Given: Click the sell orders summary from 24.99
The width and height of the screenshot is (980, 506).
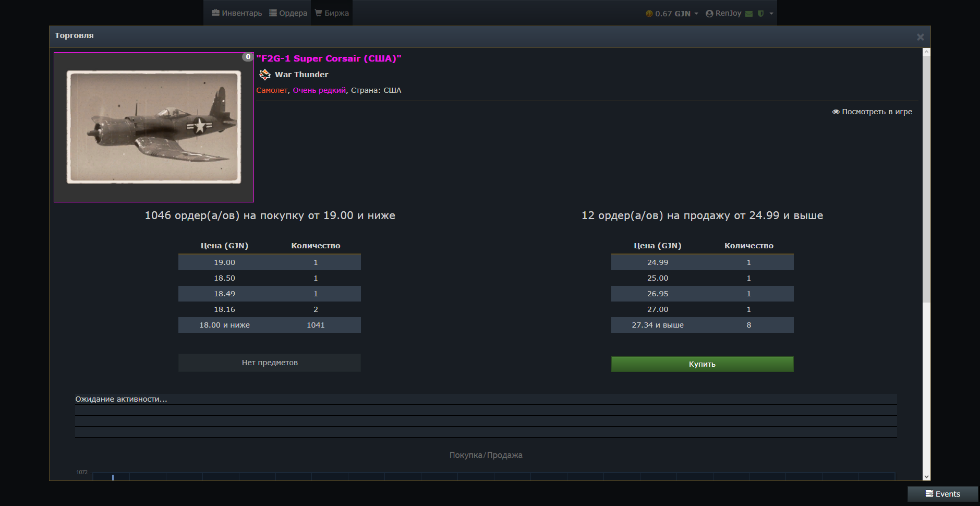Looking at the screenshot, I should tap(702, 215).
